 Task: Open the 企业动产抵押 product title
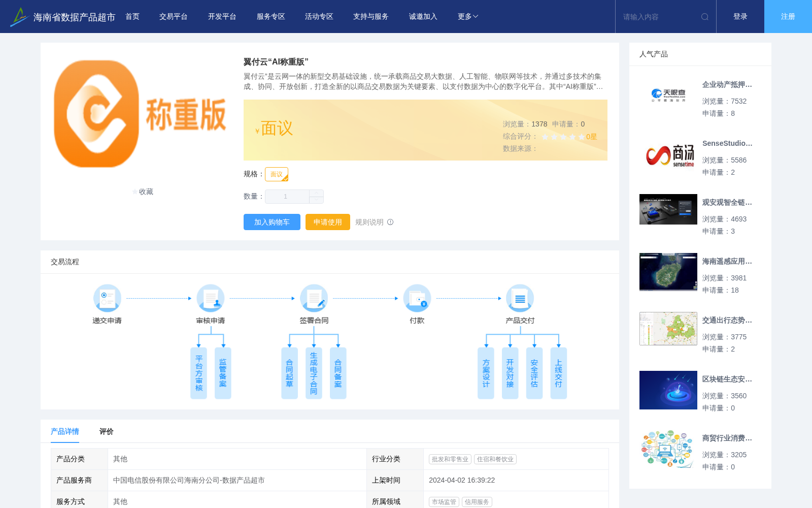727,84
